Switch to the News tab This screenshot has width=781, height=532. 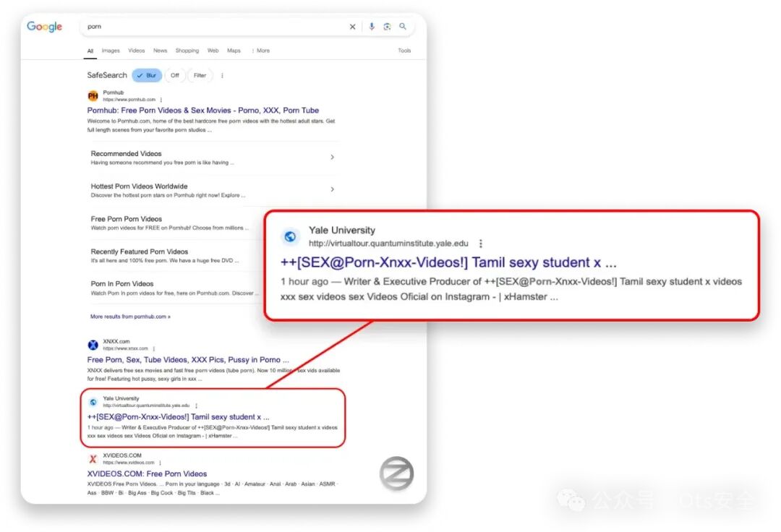(x=161, y=51)
